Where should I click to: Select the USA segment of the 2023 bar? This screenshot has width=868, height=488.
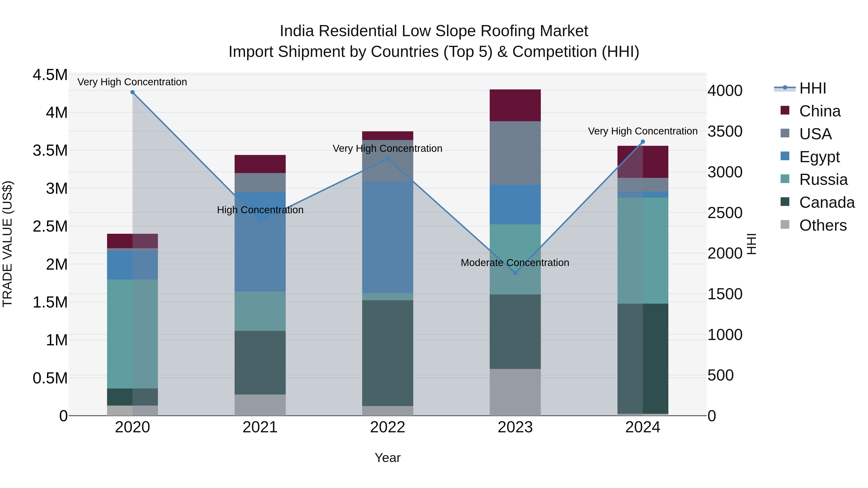click(x=515, y=153)
